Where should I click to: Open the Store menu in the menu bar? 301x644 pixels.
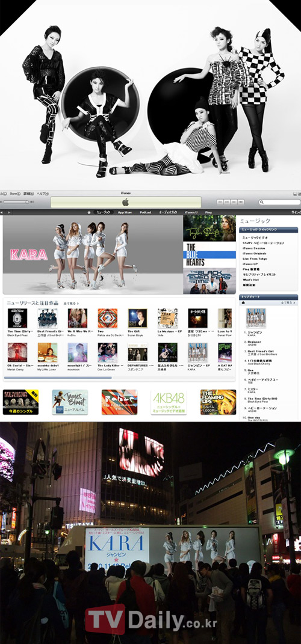pos(15,194)
